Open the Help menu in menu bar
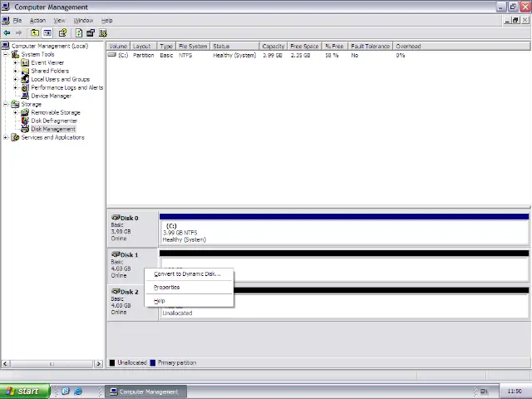The image size is (532, 399). (107, 20)
